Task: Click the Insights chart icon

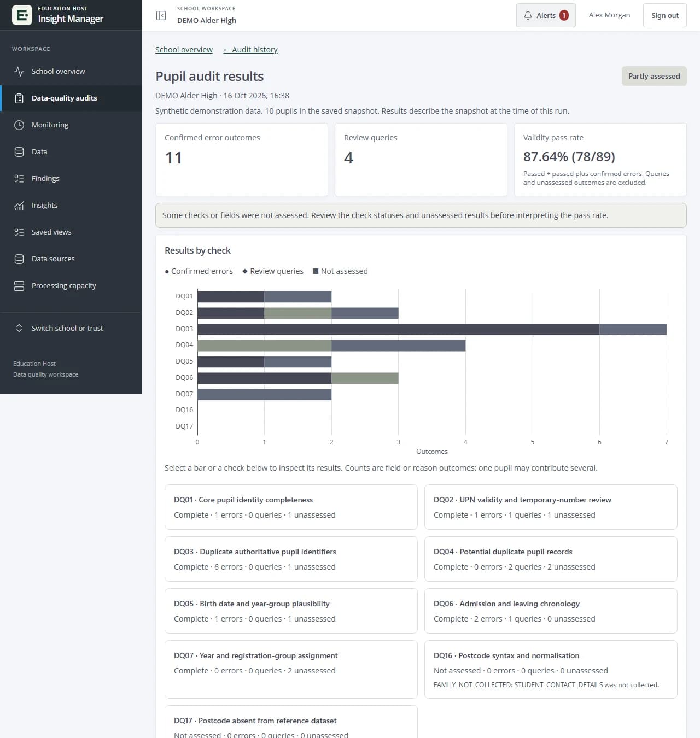Action: click(x=19, y=206)
